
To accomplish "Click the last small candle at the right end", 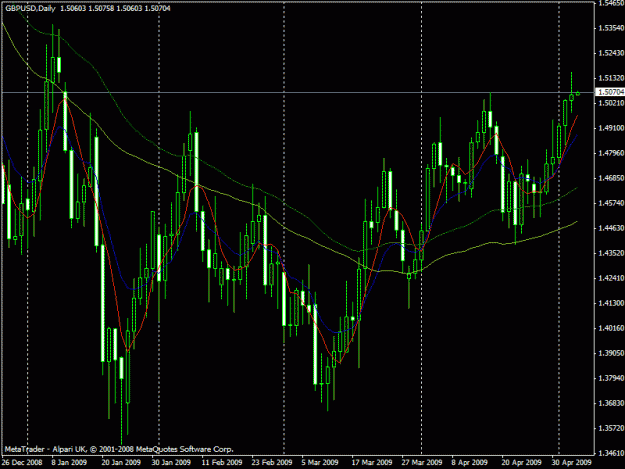I will point(578,94).
